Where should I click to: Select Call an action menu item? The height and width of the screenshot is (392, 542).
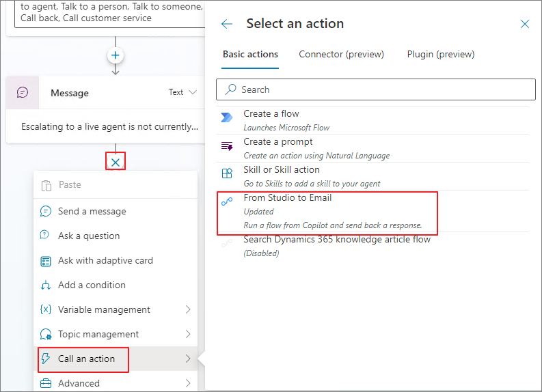[116, 359]
